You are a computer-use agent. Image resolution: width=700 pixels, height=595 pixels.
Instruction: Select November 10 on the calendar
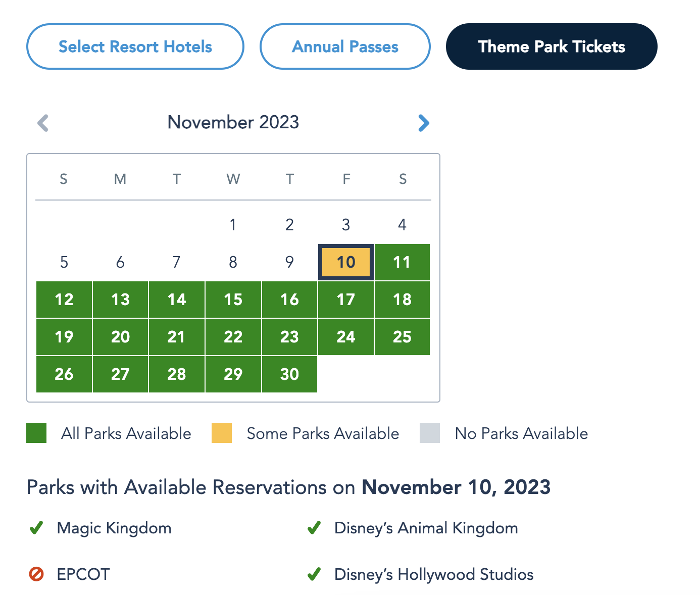click(346, 262)
